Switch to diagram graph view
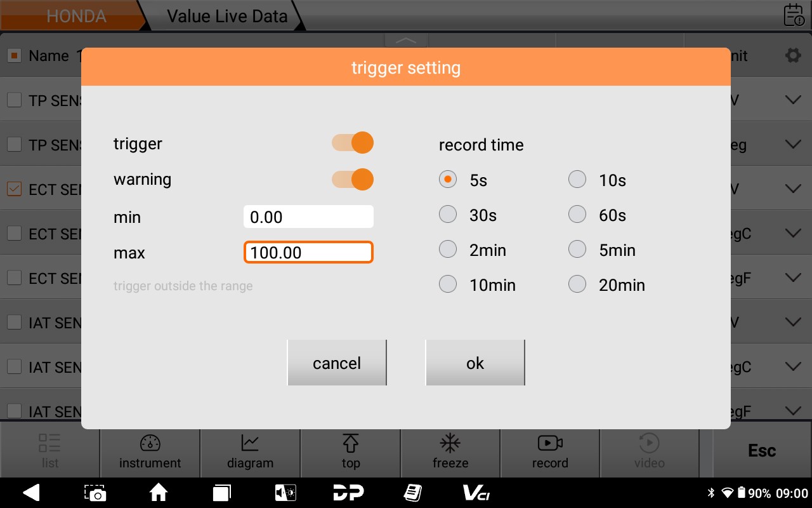This screenshot has width=812, height=508. pos(250,451)
